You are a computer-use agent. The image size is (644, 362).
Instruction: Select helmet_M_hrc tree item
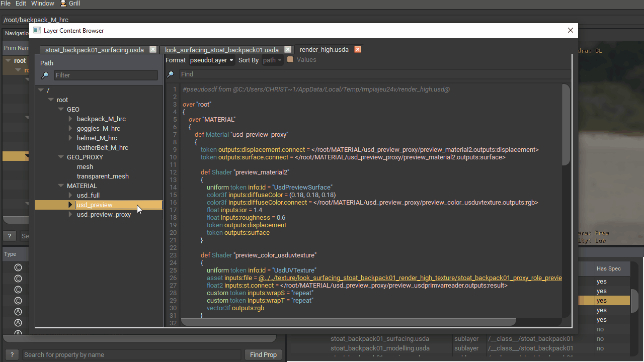click(x=97, y=138)
